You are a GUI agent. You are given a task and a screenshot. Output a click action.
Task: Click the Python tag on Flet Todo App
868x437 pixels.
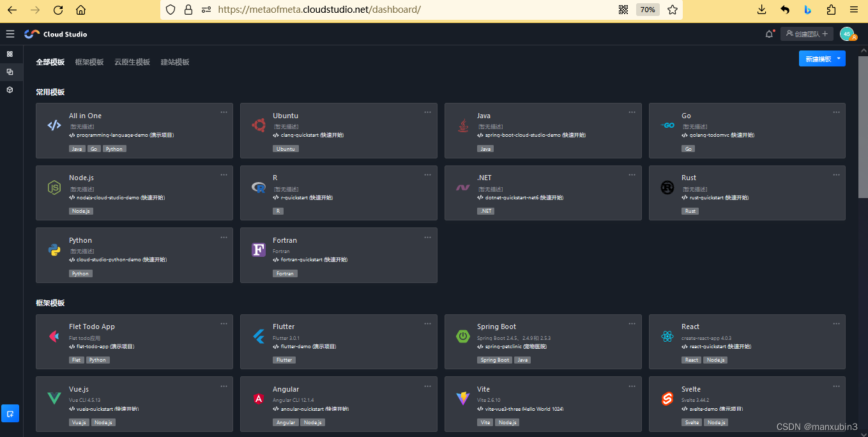point(98,360)
